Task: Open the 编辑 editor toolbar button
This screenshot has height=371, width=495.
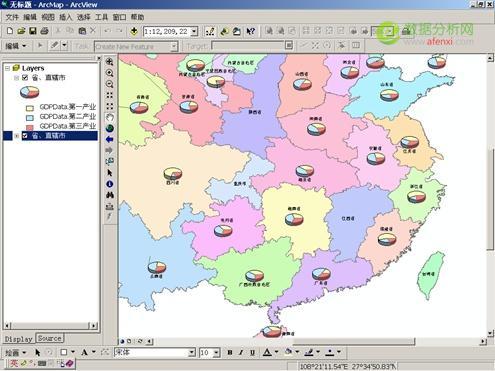Action: [x=16, y=46]
